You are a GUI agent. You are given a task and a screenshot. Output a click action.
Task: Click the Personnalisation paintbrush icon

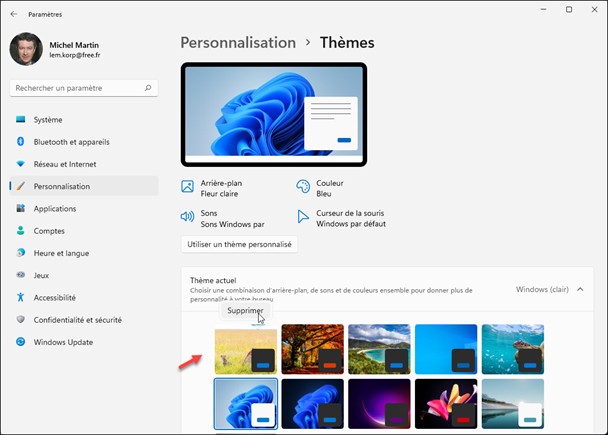point(21,186)
